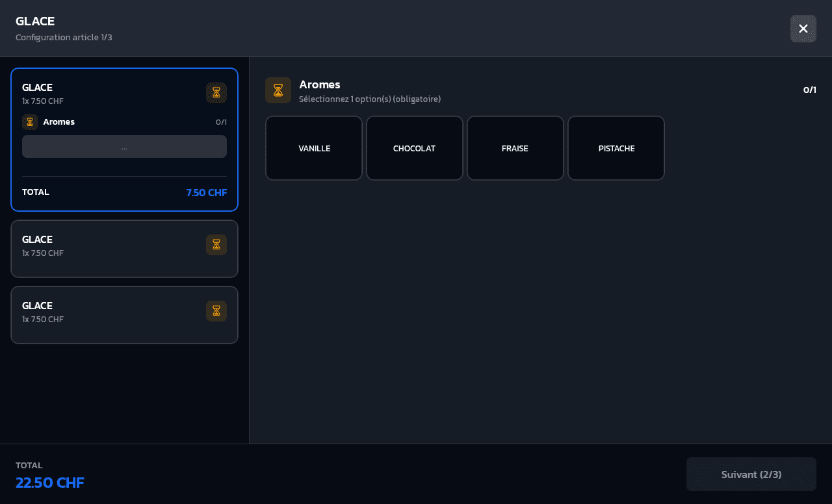Go to next article with Suivant (2/3)
The image size is (832, 504).
tap(751, 474)
